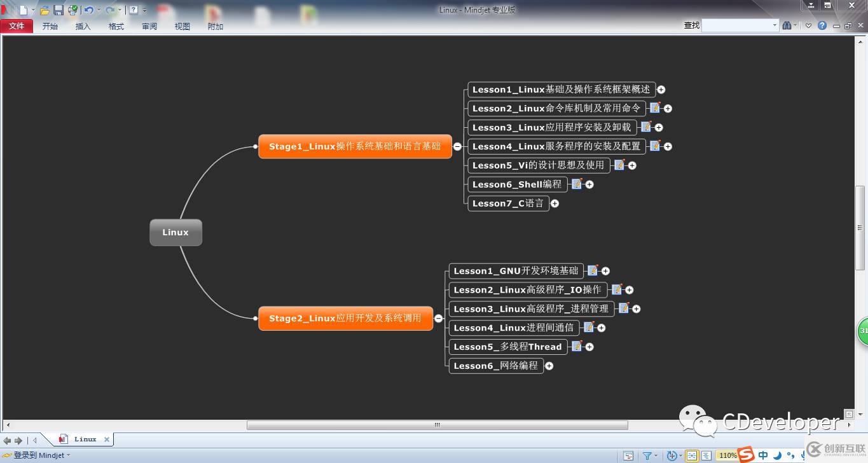Click the vertical scrollbar thumb

[x=860, y=228]
